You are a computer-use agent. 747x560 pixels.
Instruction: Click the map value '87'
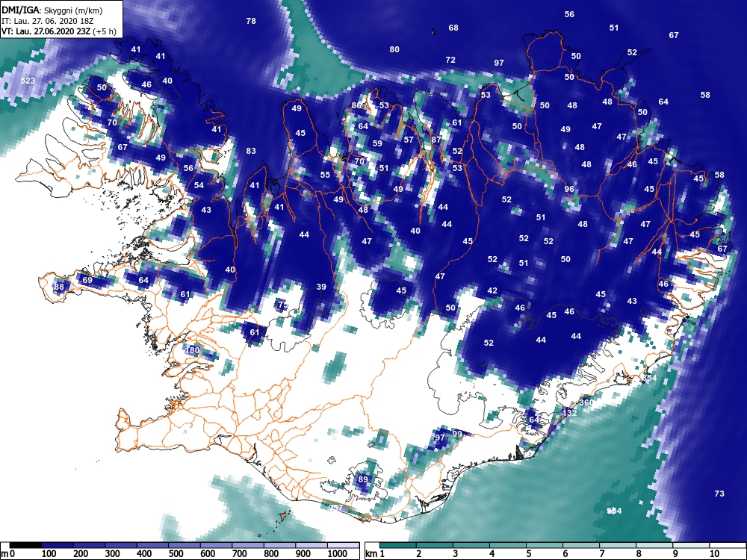436,140
